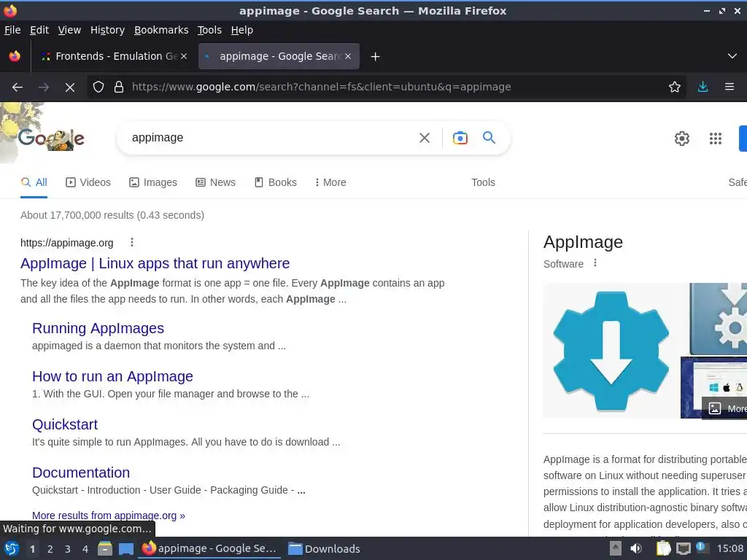Screen dimensions: 747x560
Task: Select the All results filter
Action: (34, 182)
